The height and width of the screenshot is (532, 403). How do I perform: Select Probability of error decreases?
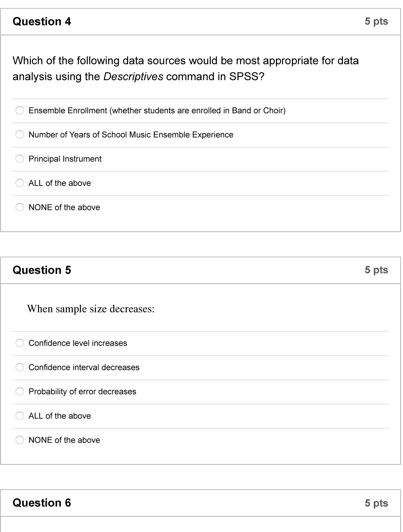point(20,392)
